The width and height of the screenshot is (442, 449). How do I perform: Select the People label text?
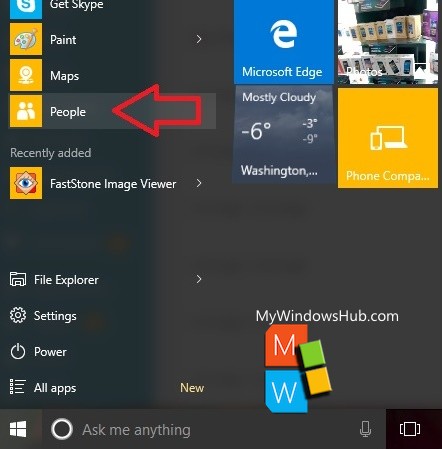click(x=68, y=112)
